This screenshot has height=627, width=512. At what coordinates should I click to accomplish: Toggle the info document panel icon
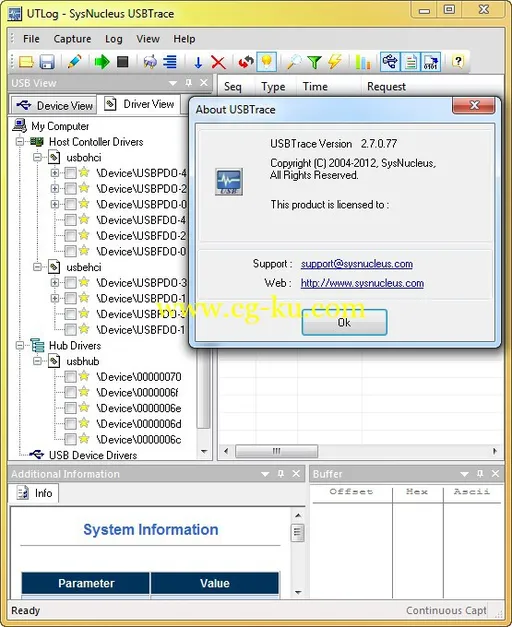[x=410, y=62]
